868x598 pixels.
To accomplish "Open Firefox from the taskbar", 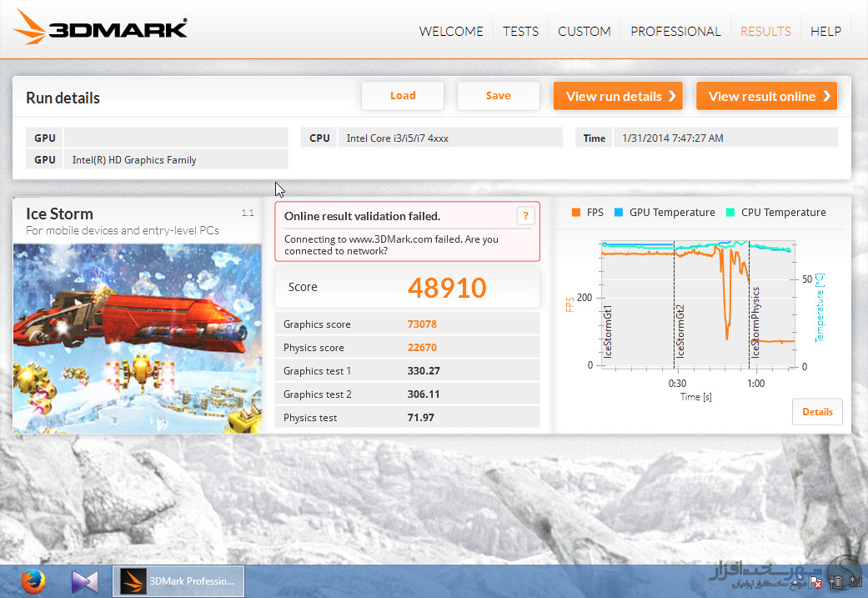I will click(x=33, y=580).
